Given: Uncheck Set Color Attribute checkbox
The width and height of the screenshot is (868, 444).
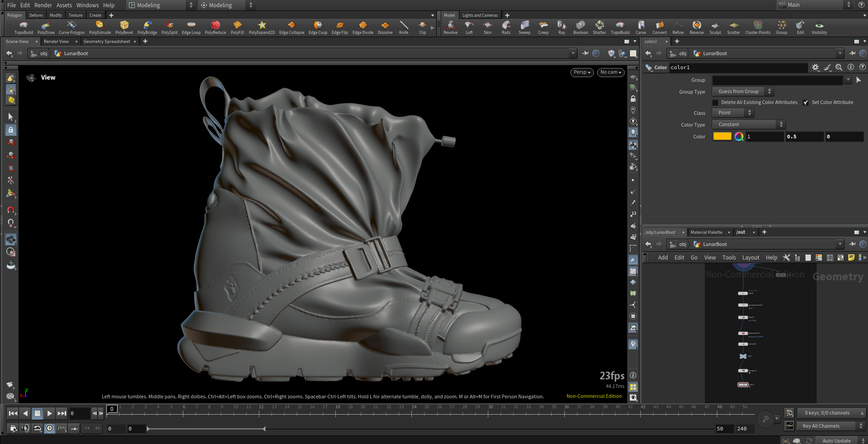Looking at the screenshot, I should 806,103.
